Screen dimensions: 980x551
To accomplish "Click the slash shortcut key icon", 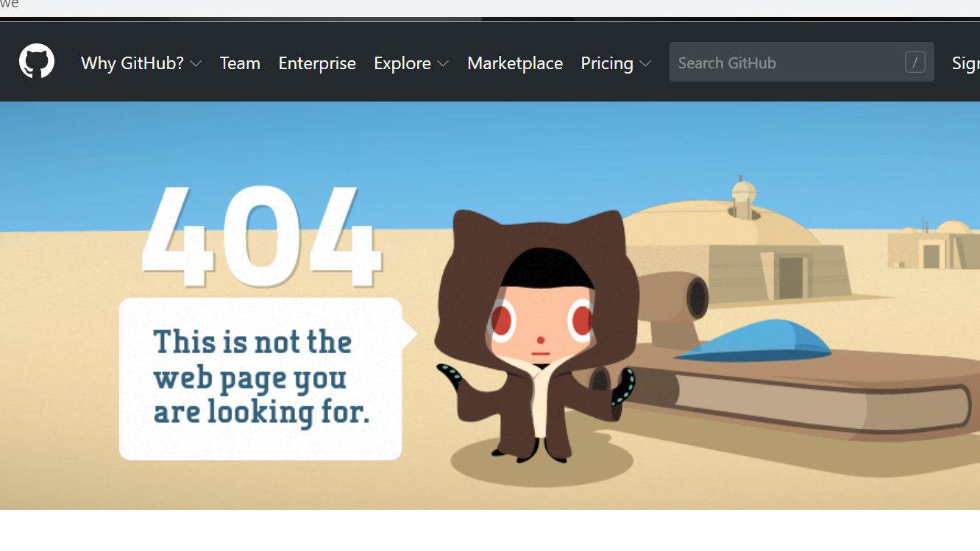I will click(x=915, y=63).
